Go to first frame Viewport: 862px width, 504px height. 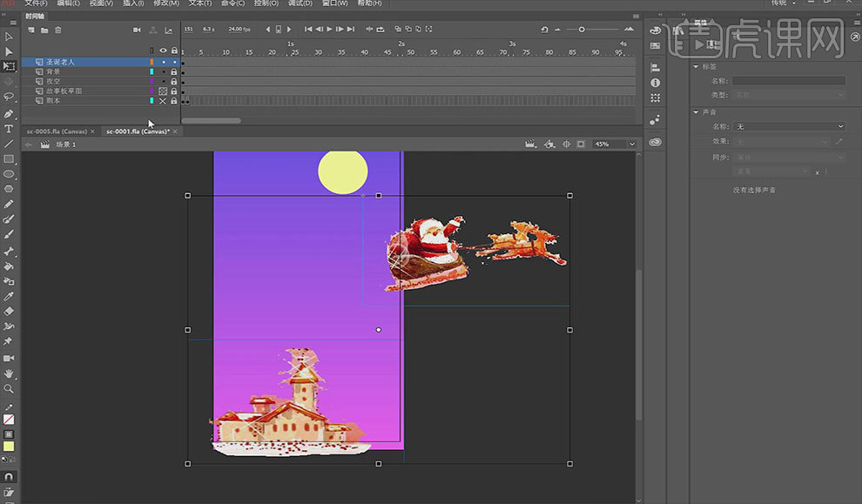pos(308,29)
